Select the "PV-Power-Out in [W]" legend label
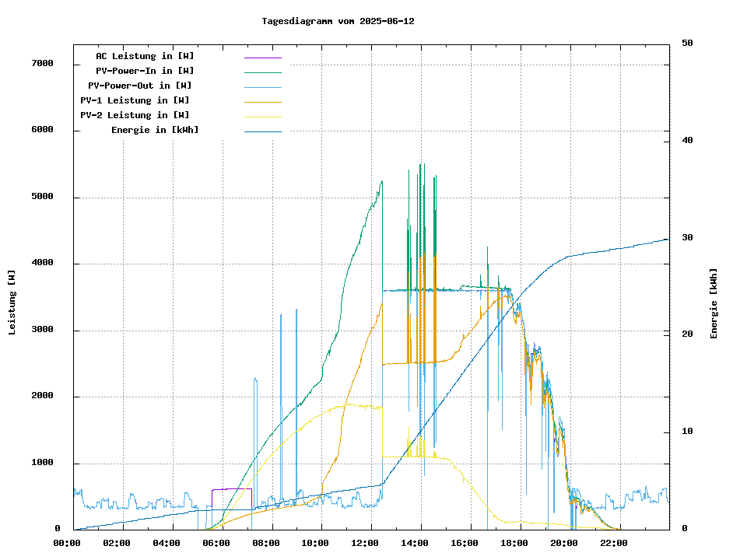 click(x=140, y=86)
